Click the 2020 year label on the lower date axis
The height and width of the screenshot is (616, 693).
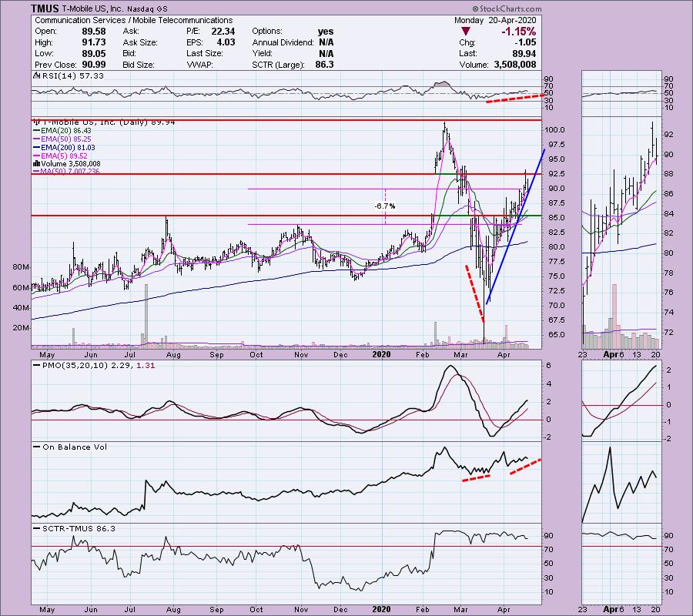point(381,609)
